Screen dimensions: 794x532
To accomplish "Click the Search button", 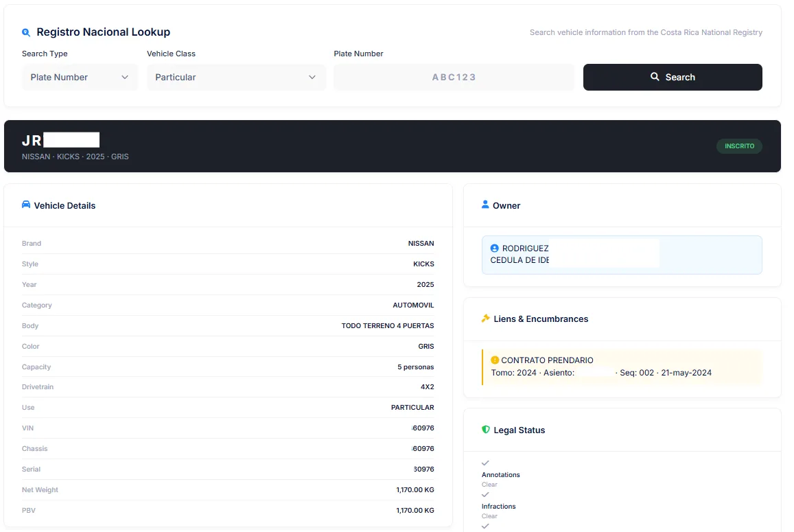I will coord(673,77).
